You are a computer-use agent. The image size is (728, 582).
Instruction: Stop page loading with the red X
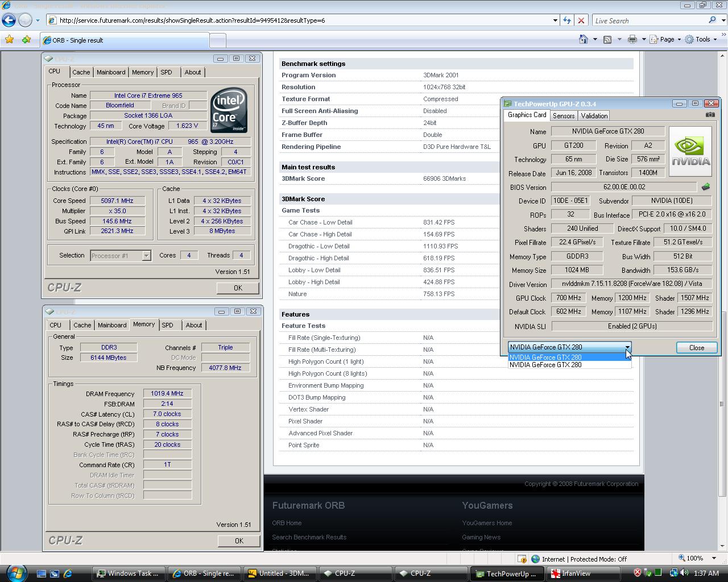(581, 20)
